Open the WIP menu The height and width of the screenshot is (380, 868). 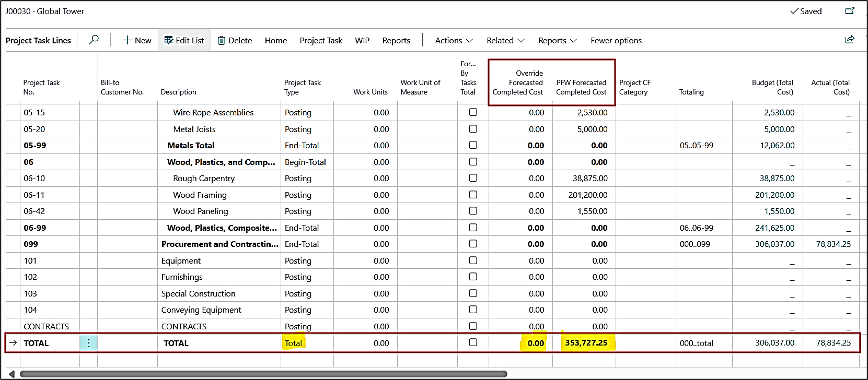pos(362,40)
